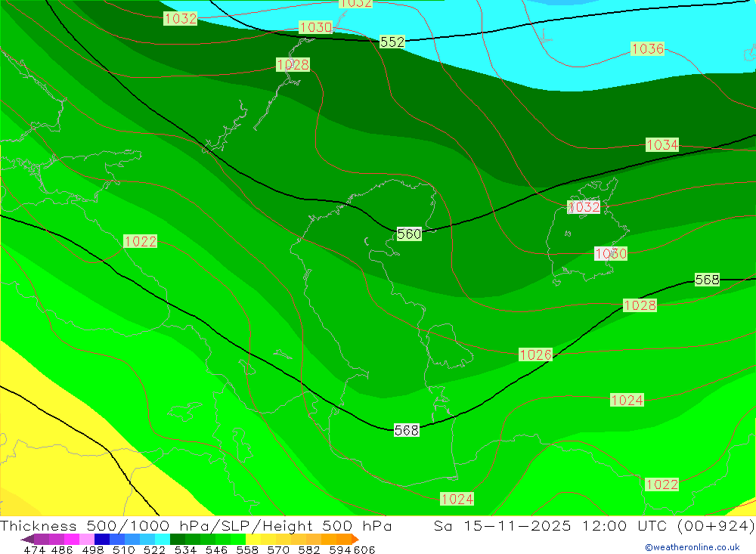The width and height of the screenshot is (756, 554).
Task: Click the 560 height contour label
Action: pyautogui.click(x=409, y=234)
